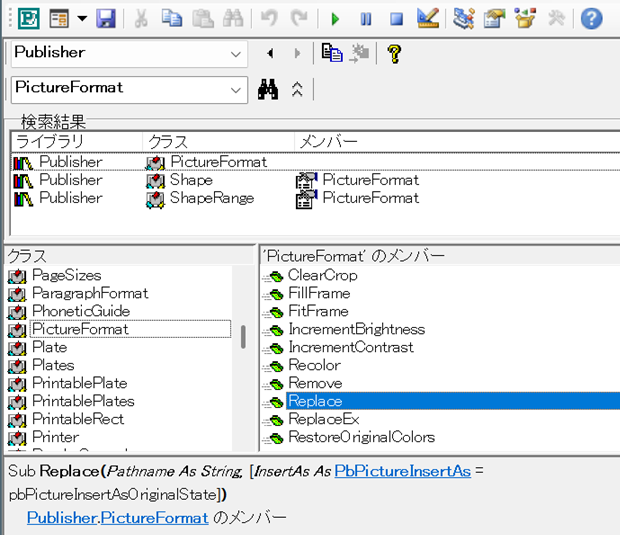Open the PictureFormat link in details pane

154,518
